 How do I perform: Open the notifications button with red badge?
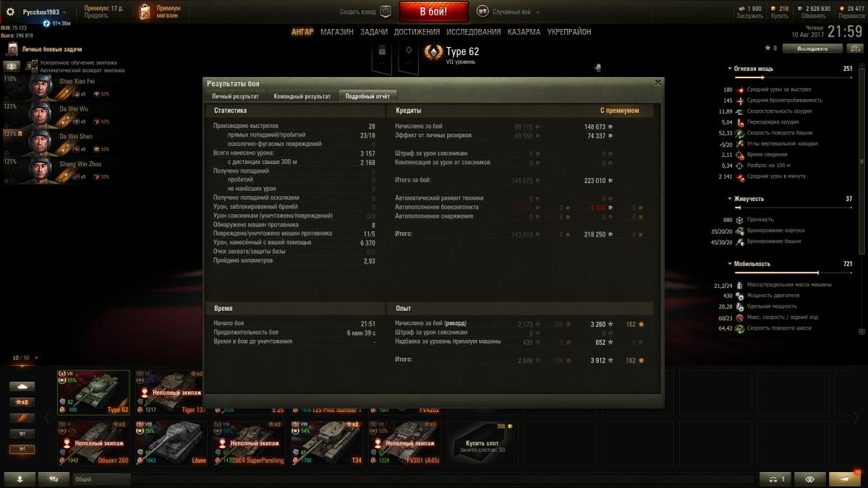[845, 479]
